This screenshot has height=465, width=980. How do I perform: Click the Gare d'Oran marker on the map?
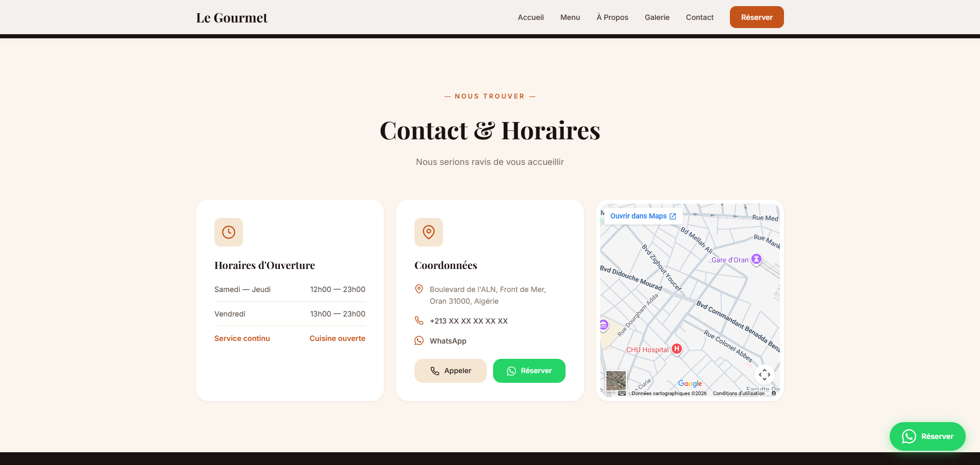(756, 259)
